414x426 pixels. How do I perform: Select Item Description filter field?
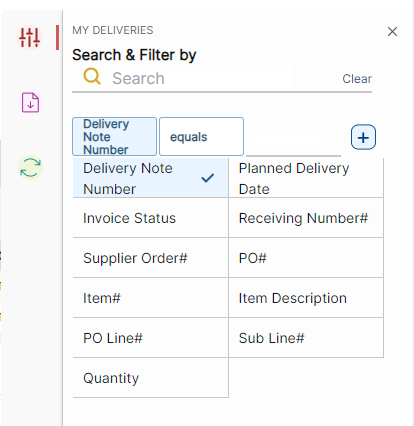306,298
